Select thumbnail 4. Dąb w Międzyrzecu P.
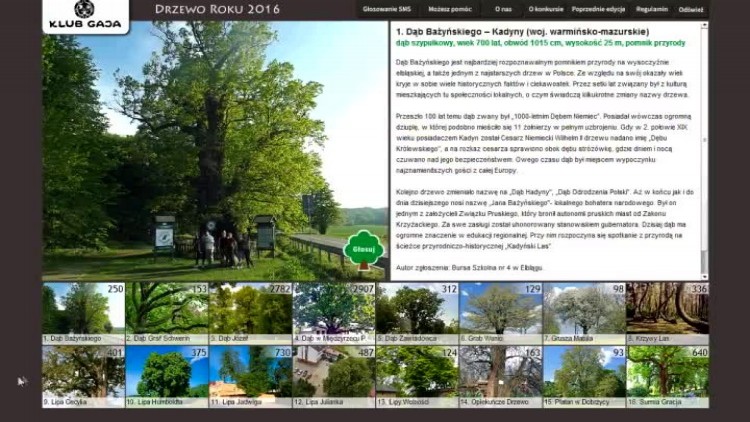The image size is (750, 422). point(334,313)
